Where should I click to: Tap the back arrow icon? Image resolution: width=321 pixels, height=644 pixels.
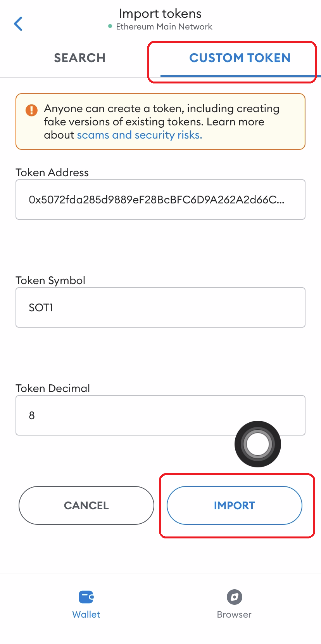click(18, 24)
